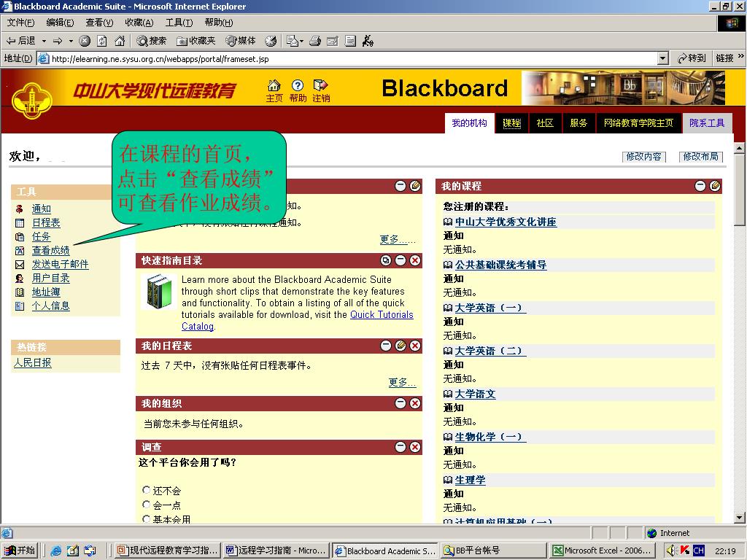
Task: Click the 修改布局 button
Action: click(701, 157)
